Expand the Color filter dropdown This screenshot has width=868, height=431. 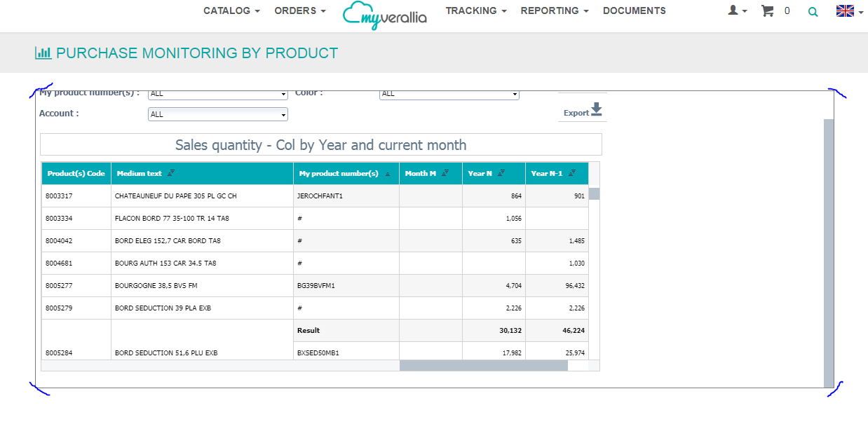(449, 94)
